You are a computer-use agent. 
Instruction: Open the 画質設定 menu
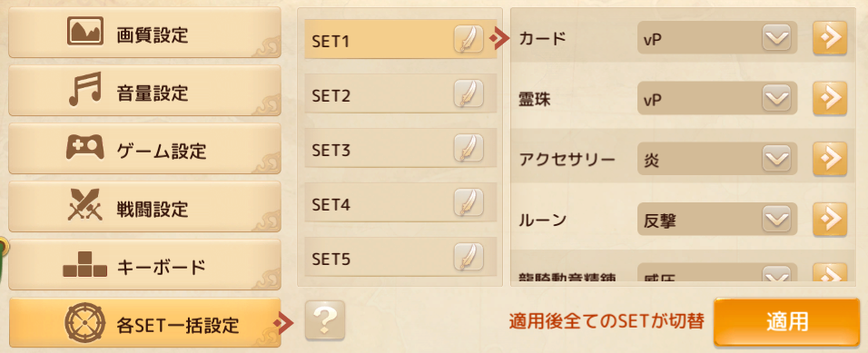[x=145, y=33]
